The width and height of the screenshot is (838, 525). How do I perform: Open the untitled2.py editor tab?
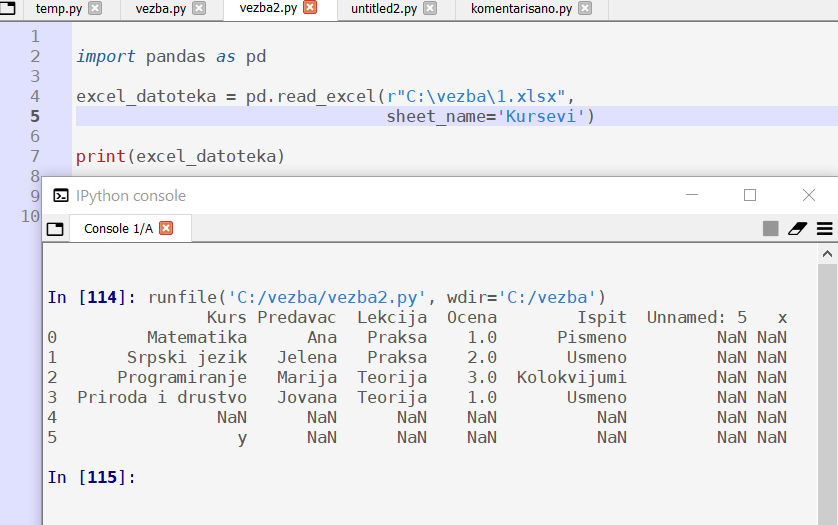point(384,9)
